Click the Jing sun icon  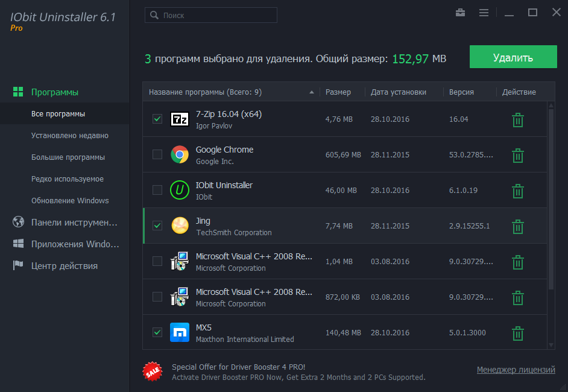pyautogui.click(x=180, y=226)
